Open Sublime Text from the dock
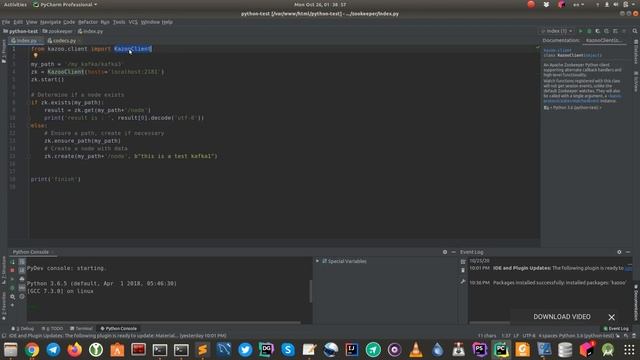640x360 pixels. coord(202,350)
